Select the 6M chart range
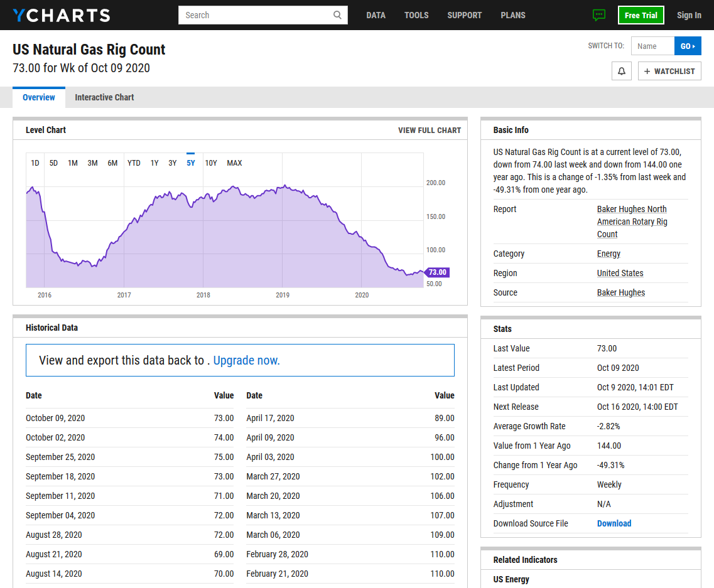714x588 pixels. click(112, 163)
